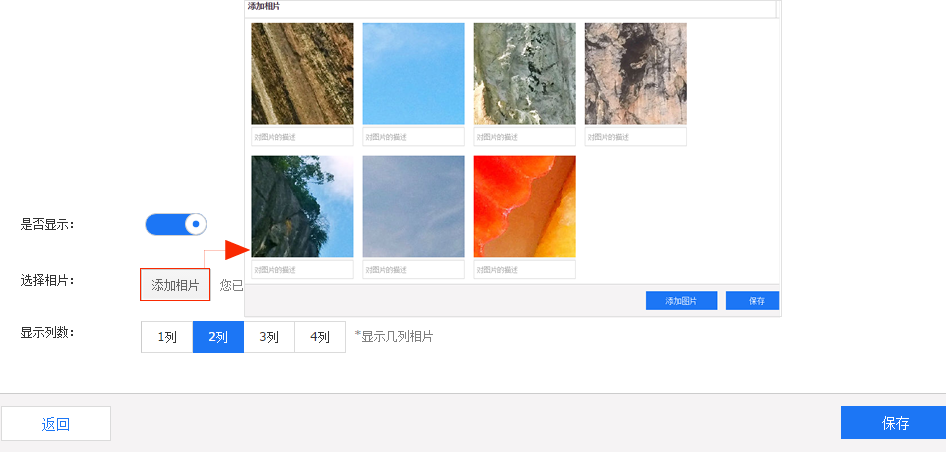Viewport: 946px width, 452px height.
Task: Click the 添加相片 button
Action: (x=175, y=285)
